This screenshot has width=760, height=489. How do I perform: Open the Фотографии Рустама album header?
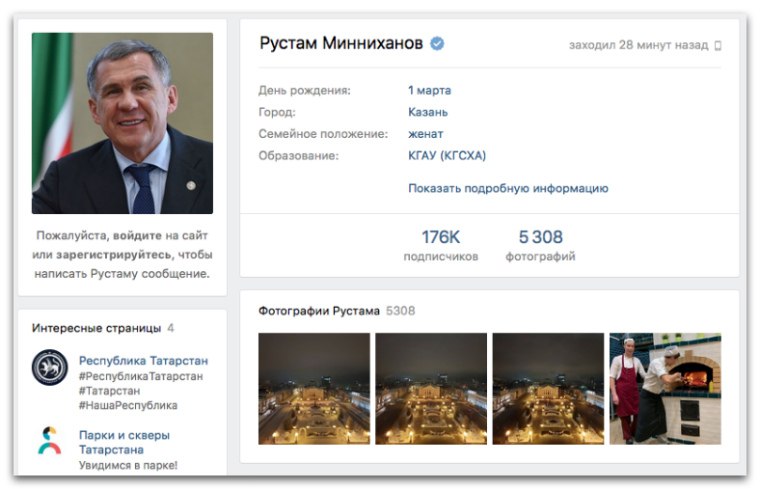[318, 311]
